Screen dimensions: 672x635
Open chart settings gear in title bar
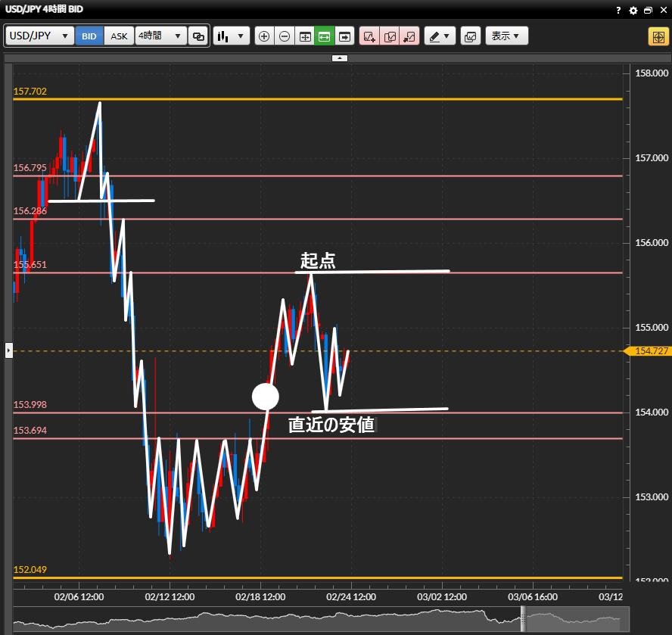pyautogui.click(x=633, y=11)
